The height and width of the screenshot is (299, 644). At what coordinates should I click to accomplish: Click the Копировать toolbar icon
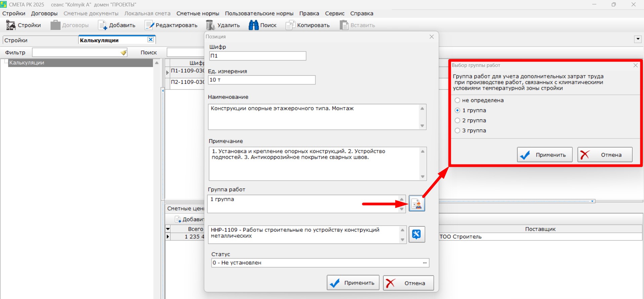[290, 25]
